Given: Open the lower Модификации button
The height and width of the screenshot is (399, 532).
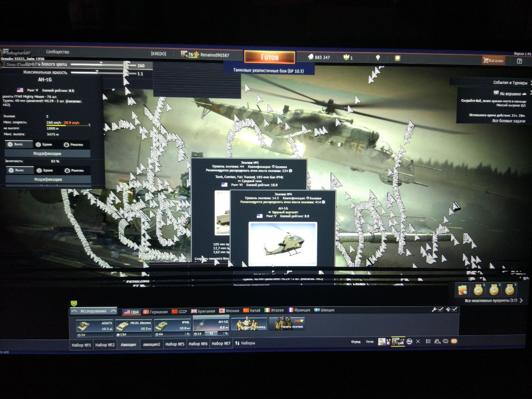Looking at the screenshot, I should tap(48, 180).
